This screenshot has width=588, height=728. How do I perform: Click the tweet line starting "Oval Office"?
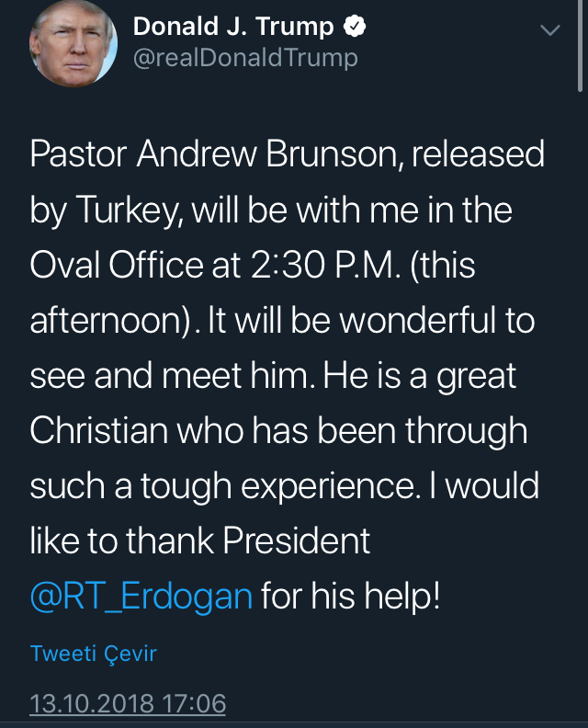(x=251, y=265)
